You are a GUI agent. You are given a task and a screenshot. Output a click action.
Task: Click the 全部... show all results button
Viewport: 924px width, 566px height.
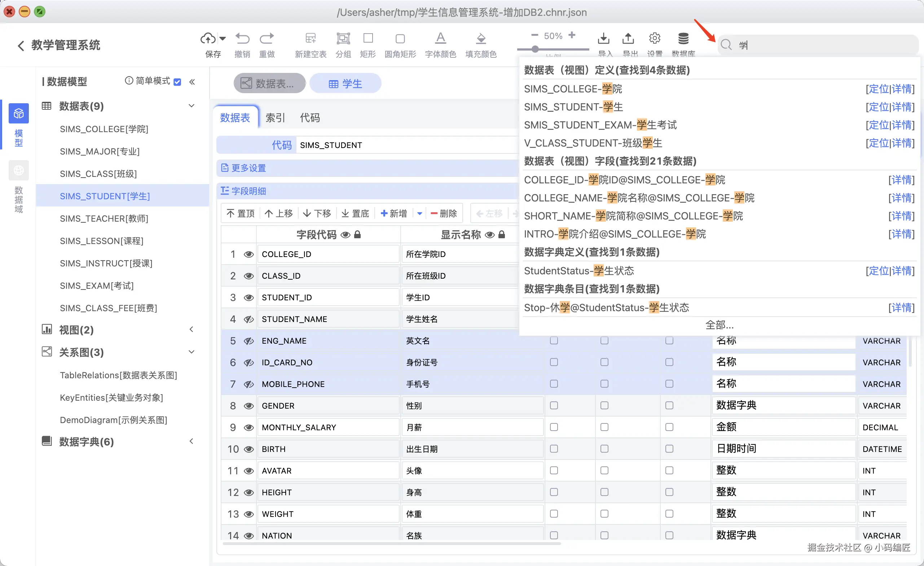coord(719,325)
